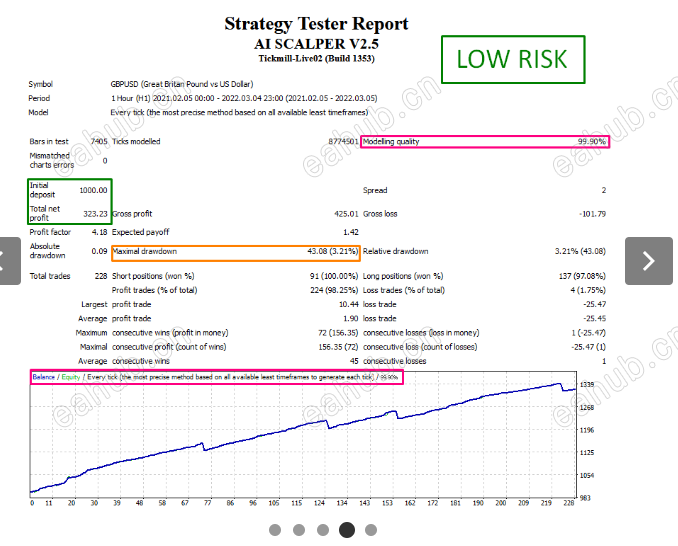Click the Initial deposit 1000.00 value

pyautogui.click(x=91, y=190)
